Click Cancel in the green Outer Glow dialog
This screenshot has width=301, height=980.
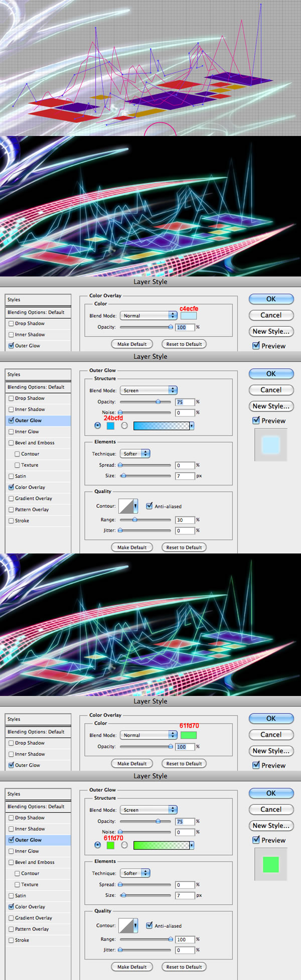[271, 809]
